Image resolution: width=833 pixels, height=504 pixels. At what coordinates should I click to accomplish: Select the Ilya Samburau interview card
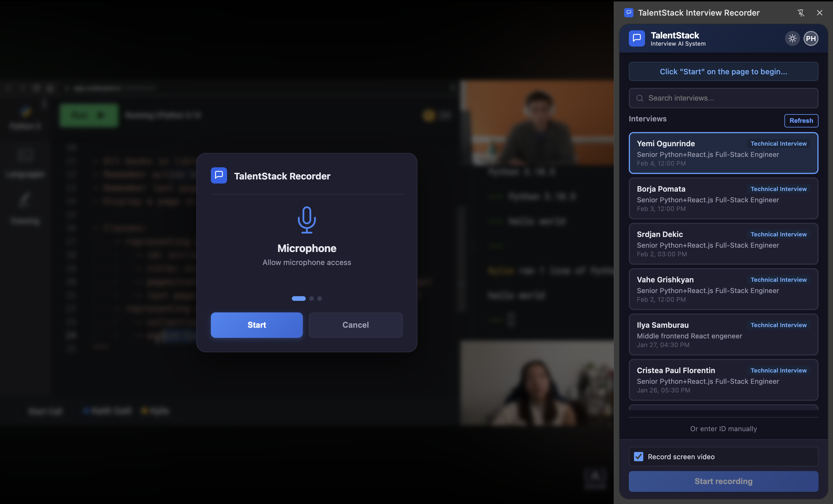[723, 334]
